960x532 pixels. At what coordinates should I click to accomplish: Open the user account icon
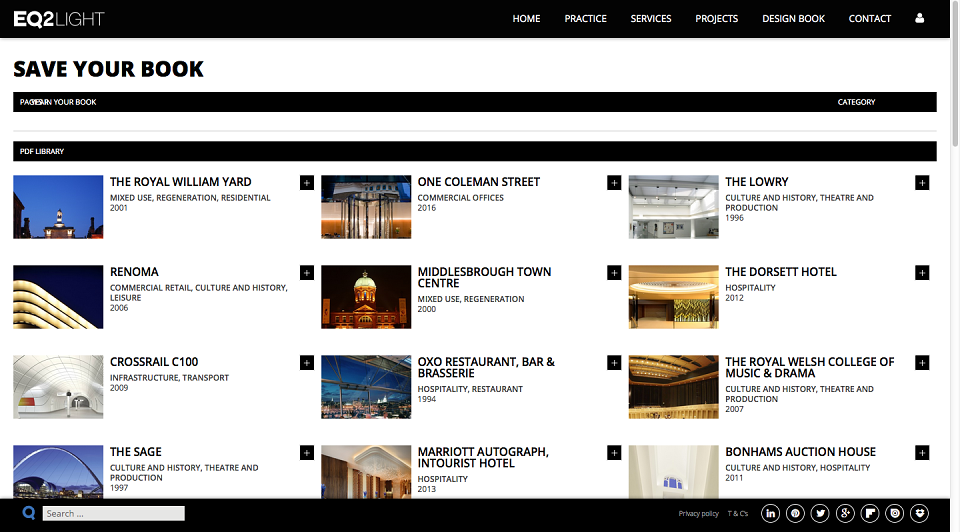pos(919,18)
